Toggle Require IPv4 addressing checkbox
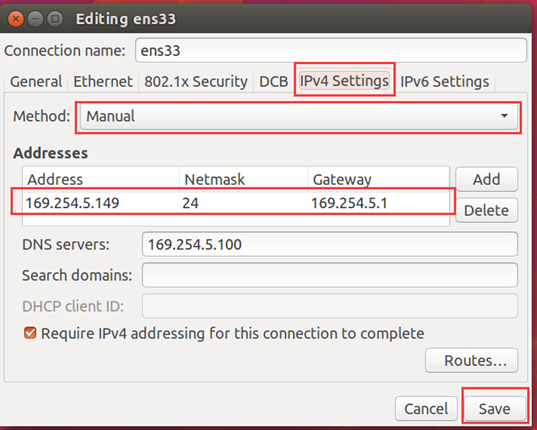The width and height of the screenshot is (537, 430). click(x=30, y=333)
